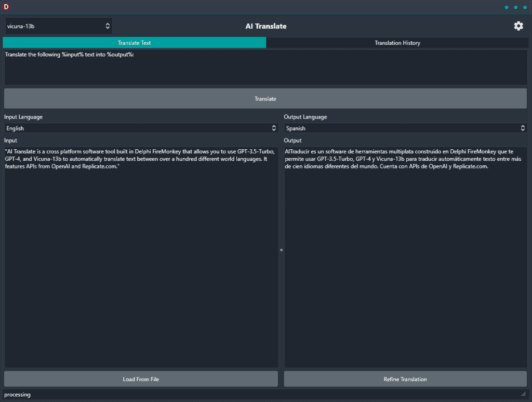Click the processing status text
This screenshot has height=402, width=532.
pos(17,395)
